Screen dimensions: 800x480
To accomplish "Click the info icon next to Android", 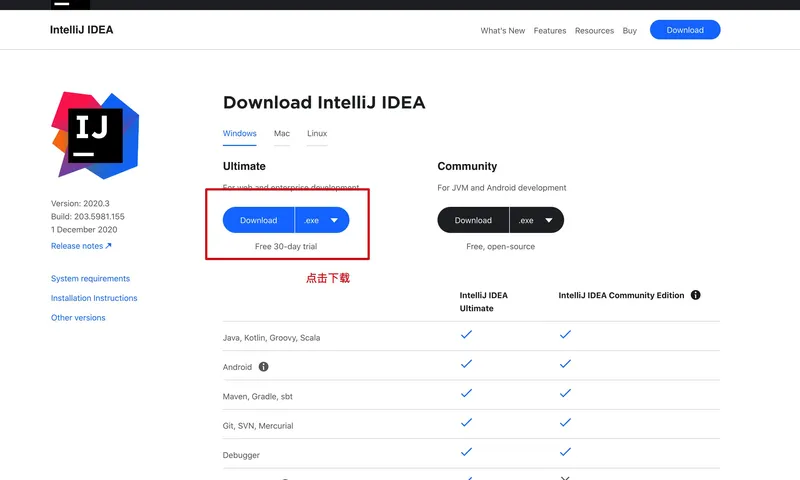I will click(264, 367).
